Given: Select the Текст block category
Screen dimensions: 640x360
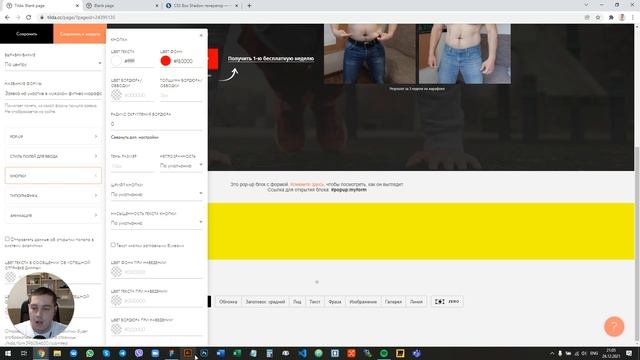Looking at the screenshot, I should pos(315,302).
